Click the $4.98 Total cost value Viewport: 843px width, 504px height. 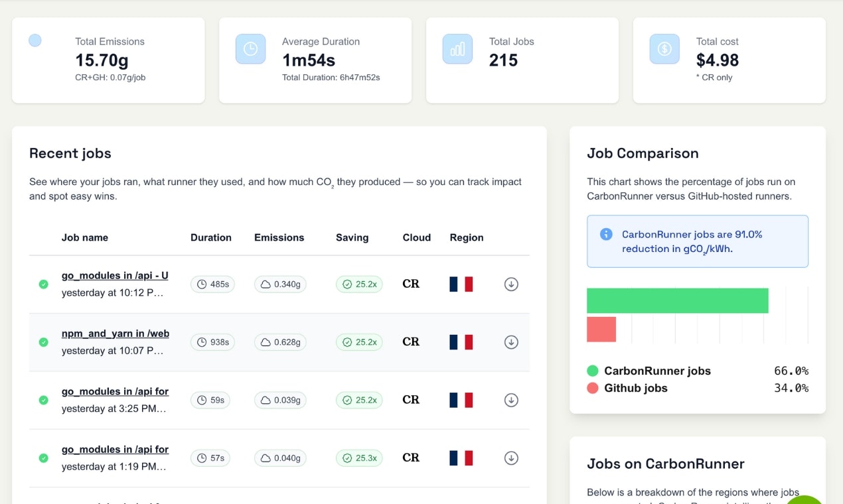coord(718,60)
